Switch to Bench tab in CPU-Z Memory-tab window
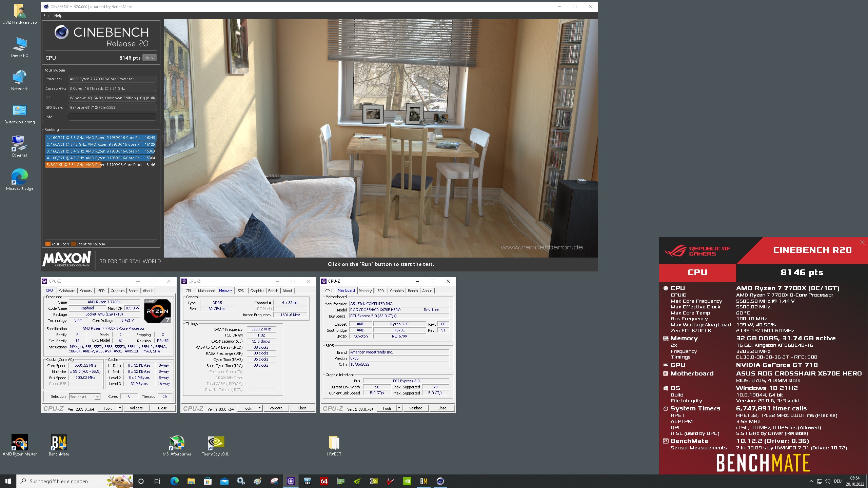This screenshot has width=868, height=488. point(273,291)
